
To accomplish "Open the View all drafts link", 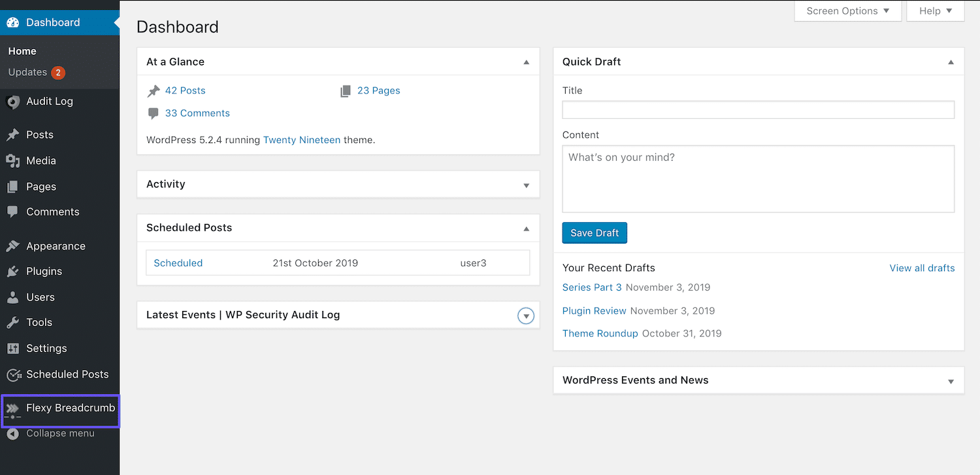I will point(922,268).
